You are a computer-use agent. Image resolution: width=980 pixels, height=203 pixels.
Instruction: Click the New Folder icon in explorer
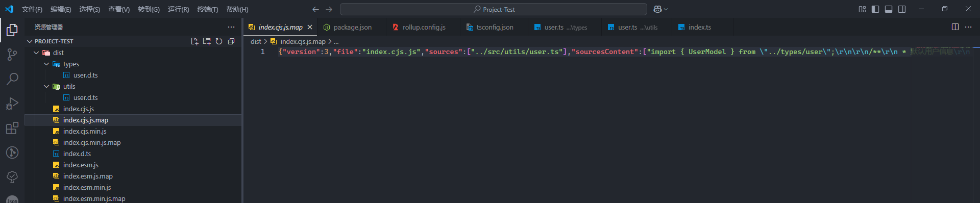[207, 41]
